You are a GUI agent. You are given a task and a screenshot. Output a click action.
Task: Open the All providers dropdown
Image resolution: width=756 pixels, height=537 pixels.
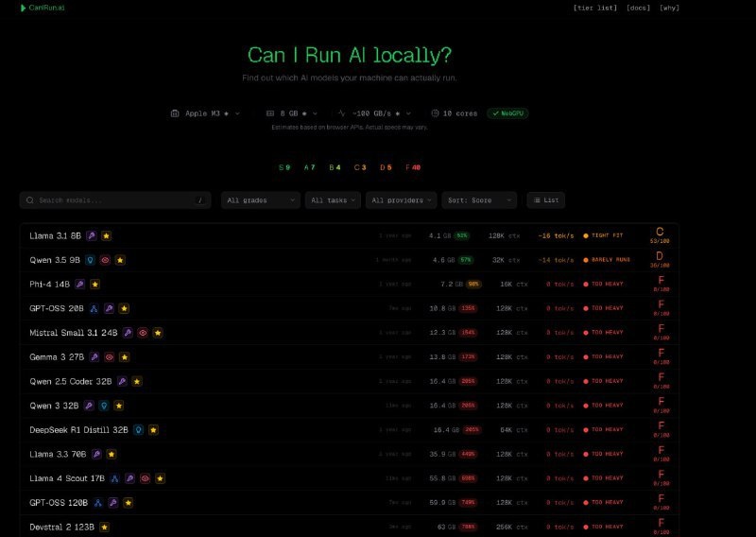tap(401, 200)
